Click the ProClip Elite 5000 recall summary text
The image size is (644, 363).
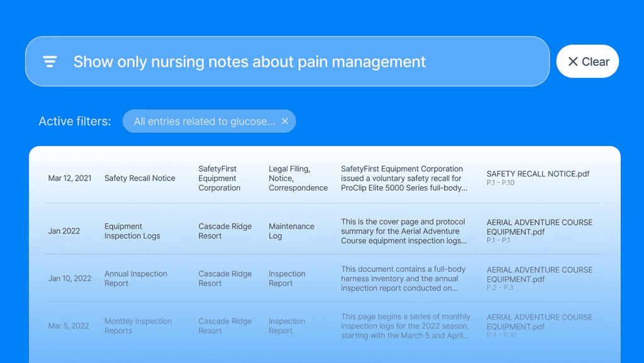point(404,178)
